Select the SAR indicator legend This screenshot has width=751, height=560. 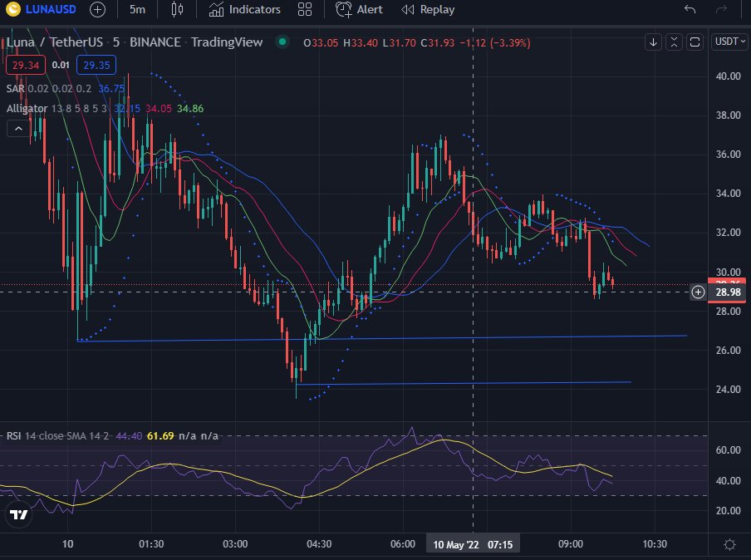click(15, 89)
